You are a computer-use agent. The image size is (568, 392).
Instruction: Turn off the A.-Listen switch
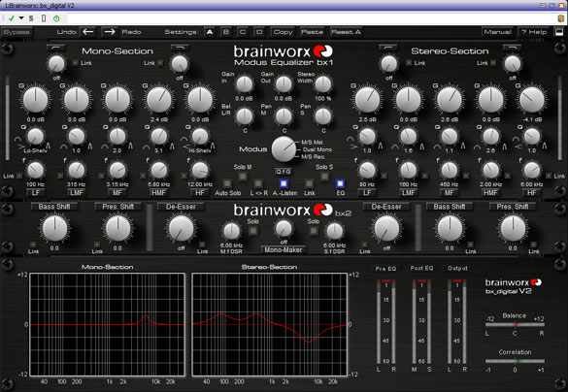coord(284,183)
